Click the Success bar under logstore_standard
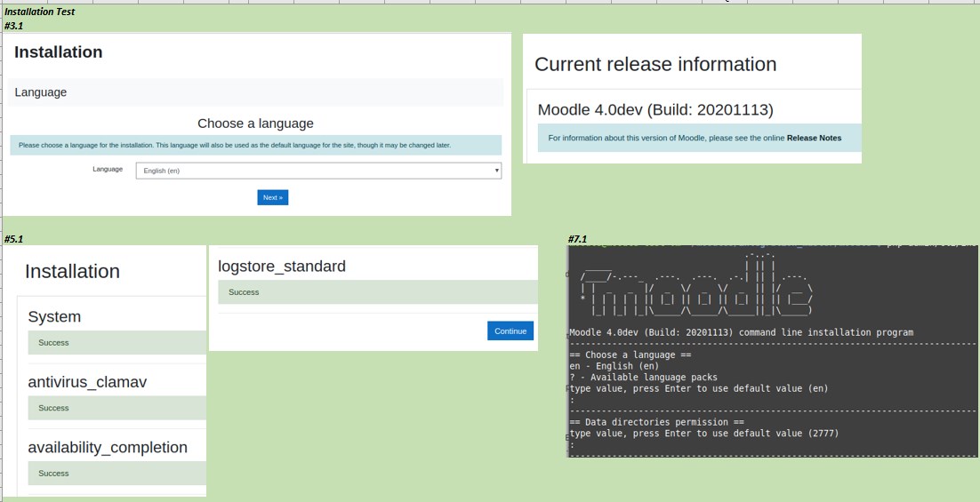 [x=377, y=292]
